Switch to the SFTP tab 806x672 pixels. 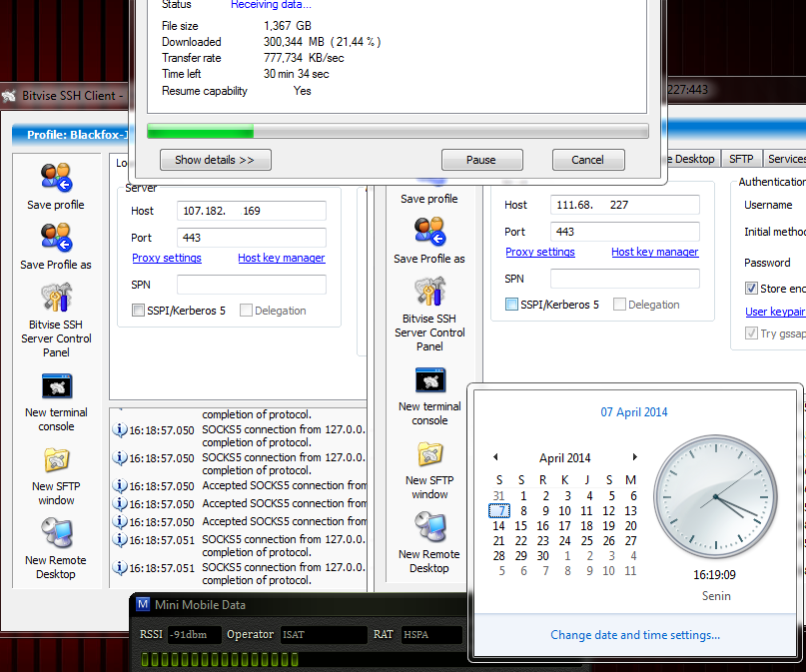pos(741,158)
